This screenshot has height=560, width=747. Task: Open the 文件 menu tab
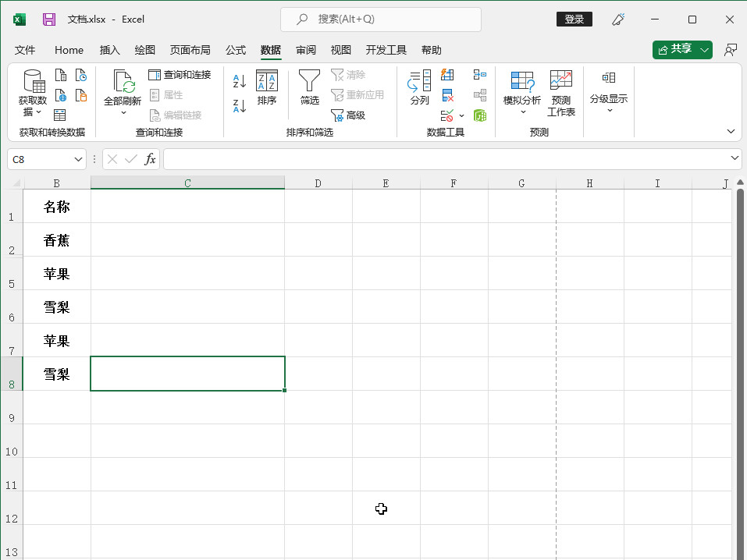(x=25, y=50)
